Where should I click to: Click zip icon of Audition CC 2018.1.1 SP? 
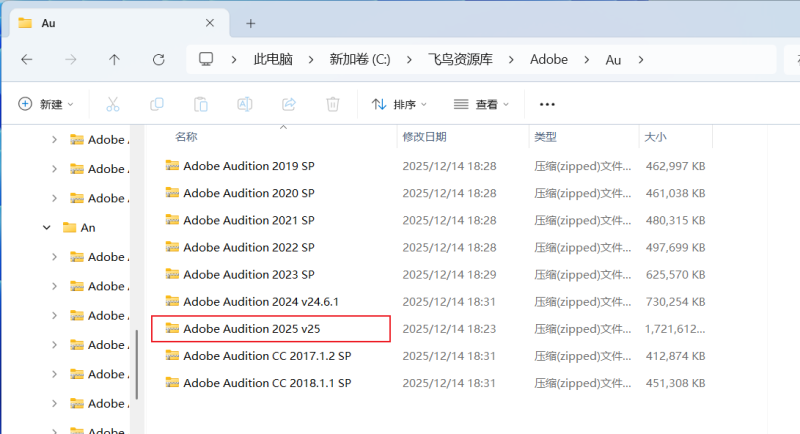(x=172, y=382)
